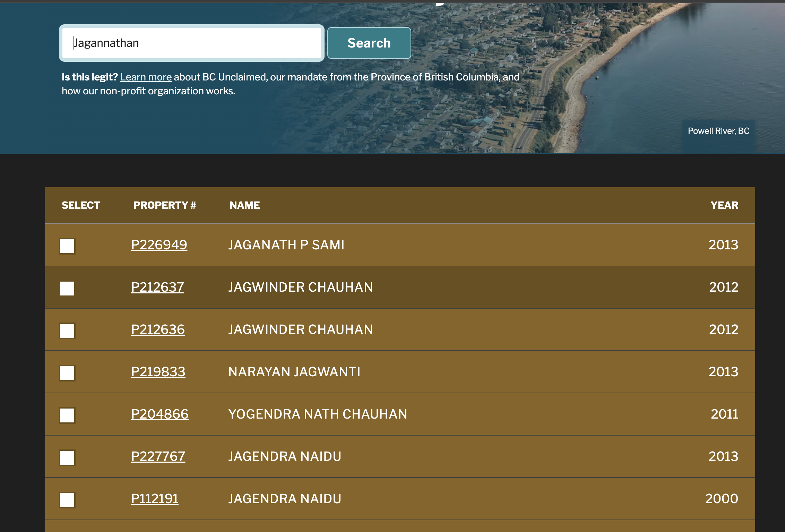Viewport: 785px width, 532px height.
Task: Open the Learn more link
Action: tap(146, 77)
